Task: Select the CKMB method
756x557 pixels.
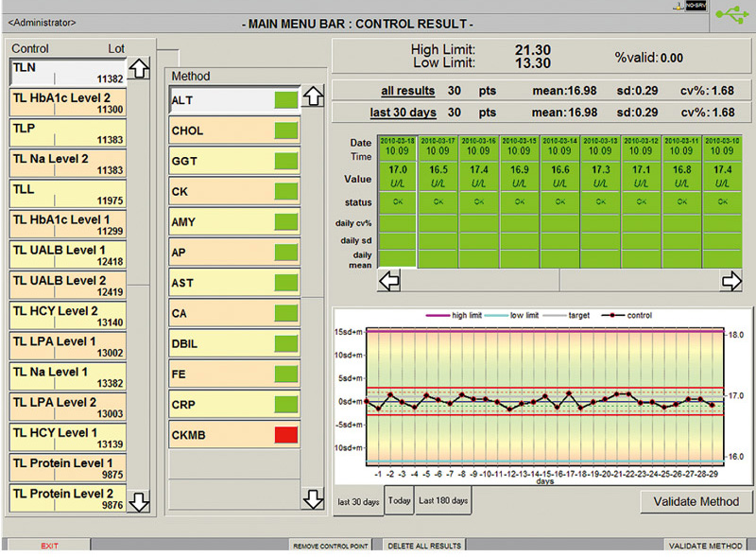Action: click(234, 434)
